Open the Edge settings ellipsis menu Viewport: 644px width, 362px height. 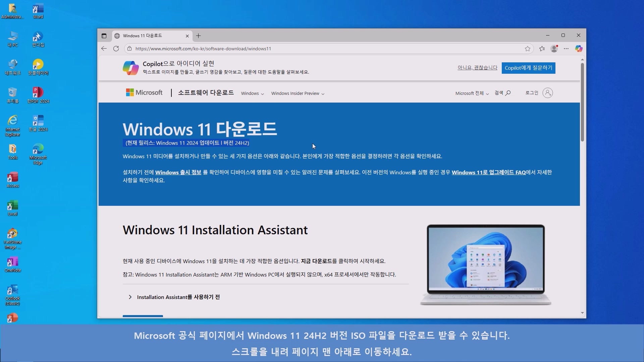(566, 49)
